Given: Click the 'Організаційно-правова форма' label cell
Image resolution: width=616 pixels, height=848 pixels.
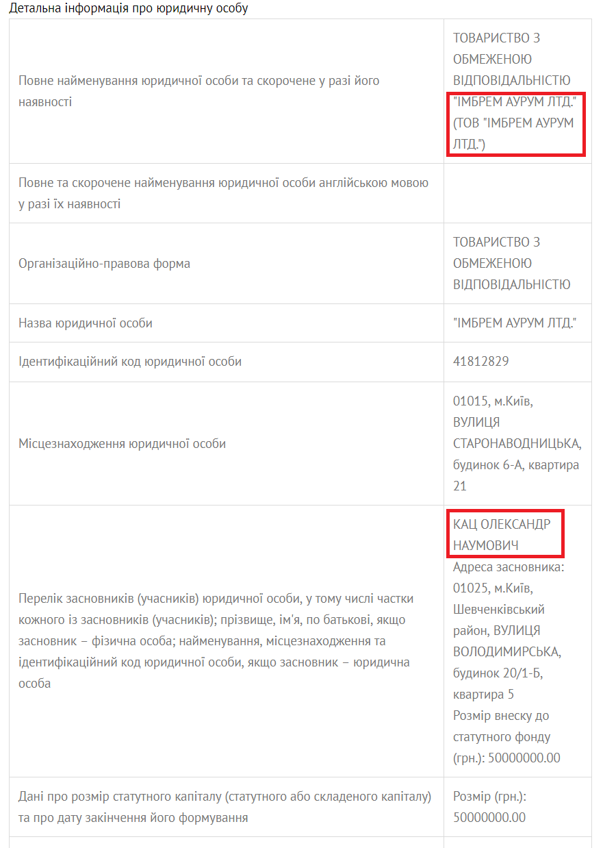Looking at the screenshot, I should (x=227, y=264).
